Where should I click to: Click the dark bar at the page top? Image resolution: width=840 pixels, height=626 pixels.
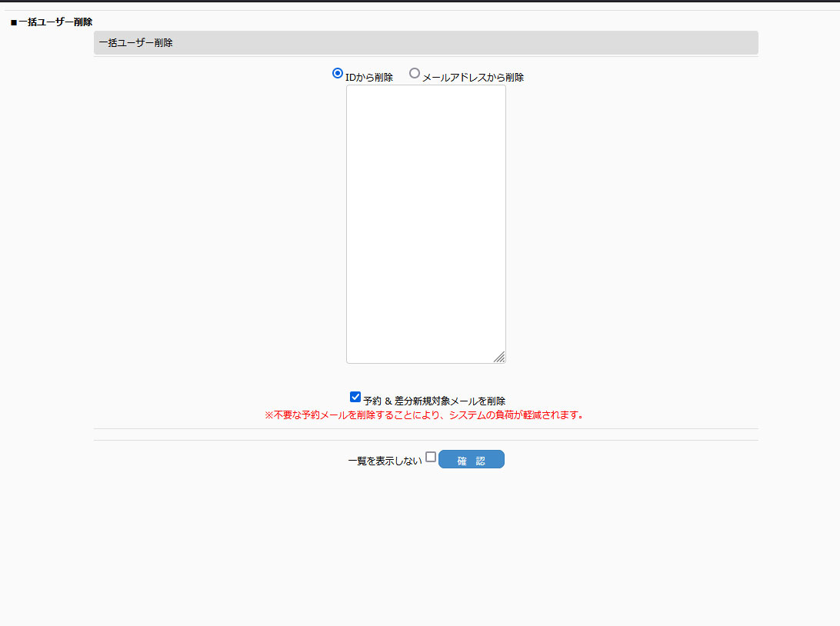coord(420,1)
